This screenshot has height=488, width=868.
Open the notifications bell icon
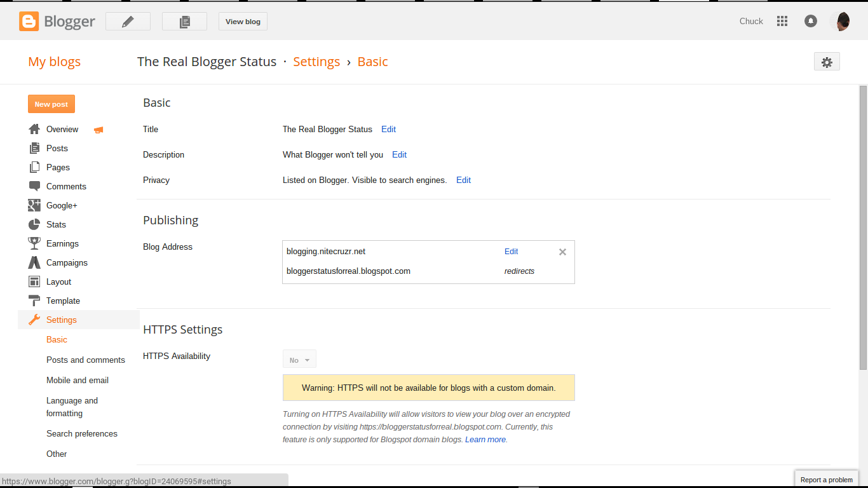coord(811,21)
